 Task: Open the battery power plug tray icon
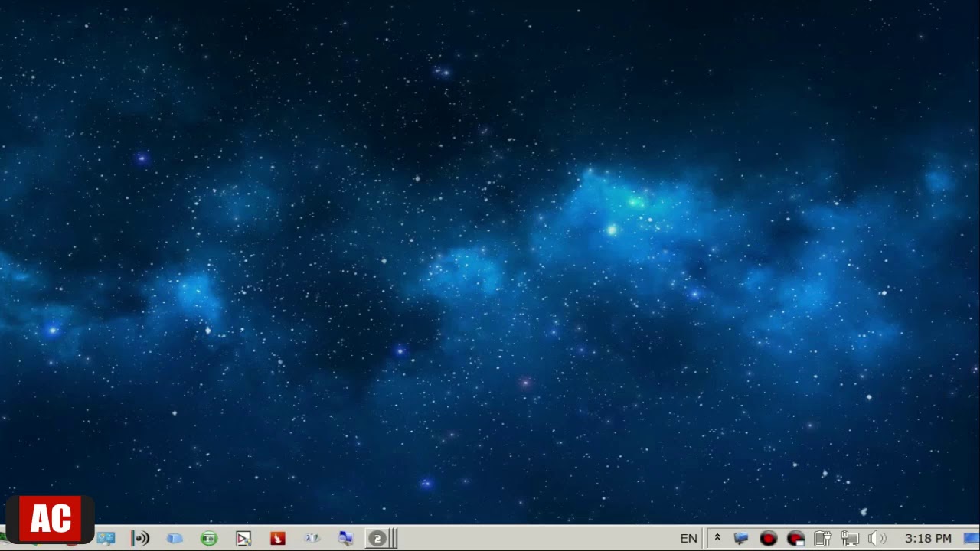[x=823, y=539]
